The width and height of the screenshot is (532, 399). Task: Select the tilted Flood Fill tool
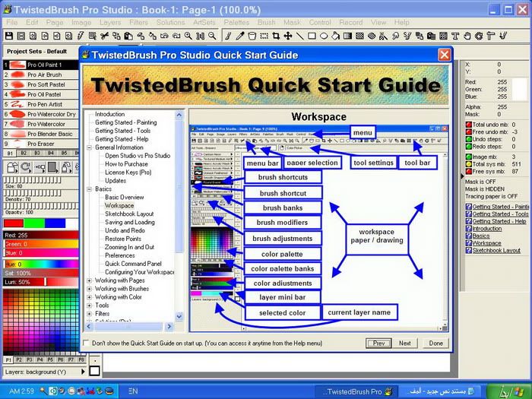[336, 36]
